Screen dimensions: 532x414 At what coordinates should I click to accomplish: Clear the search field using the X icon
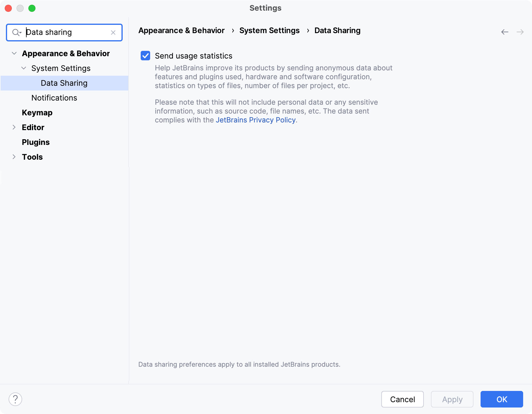point(113,33)
